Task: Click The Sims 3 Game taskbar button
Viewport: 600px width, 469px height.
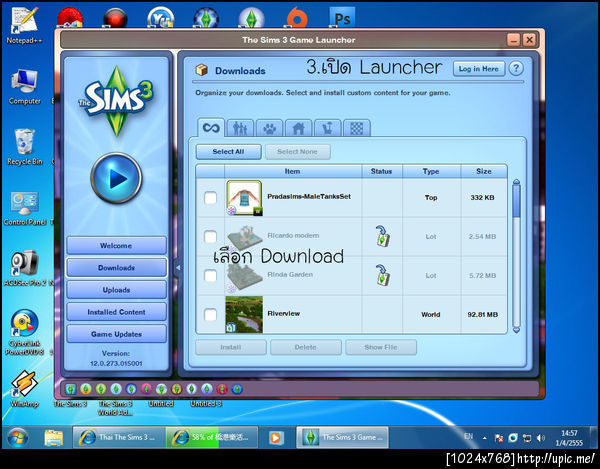Action: pos(342,437)
